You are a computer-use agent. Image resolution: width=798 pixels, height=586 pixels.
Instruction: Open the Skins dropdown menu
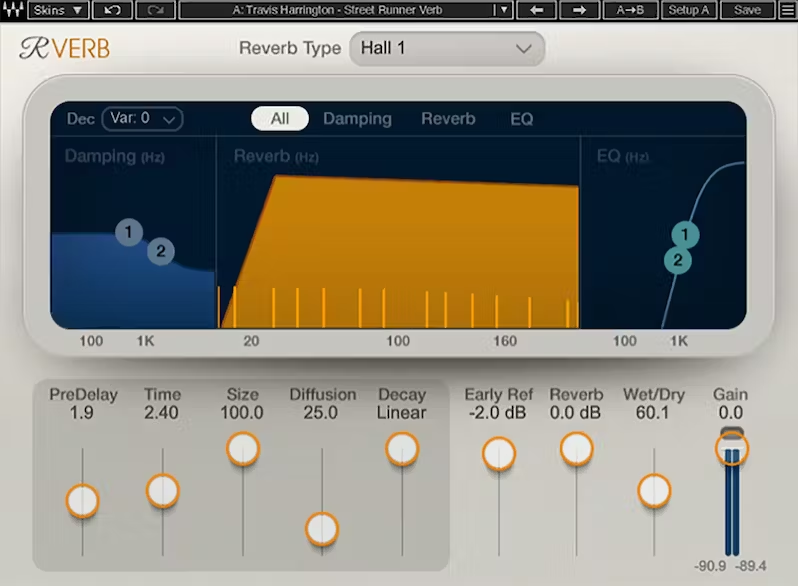(58, 10)
